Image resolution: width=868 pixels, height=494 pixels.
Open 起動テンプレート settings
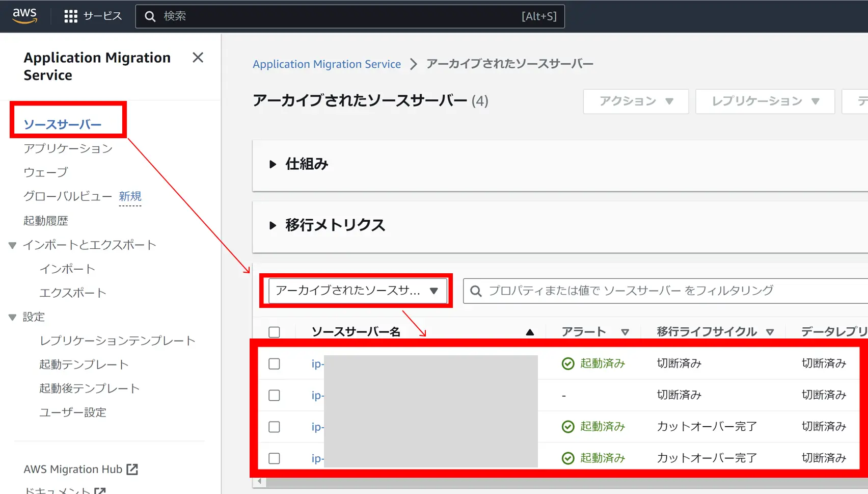coord(84,365)
